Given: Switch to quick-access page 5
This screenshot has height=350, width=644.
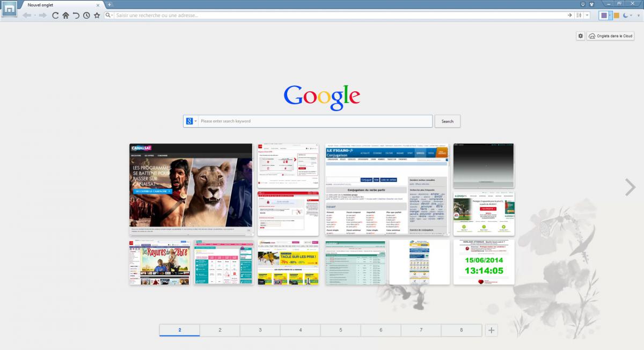Looking at the screenshot, I should pyautogui.click(x=341, y=330).
